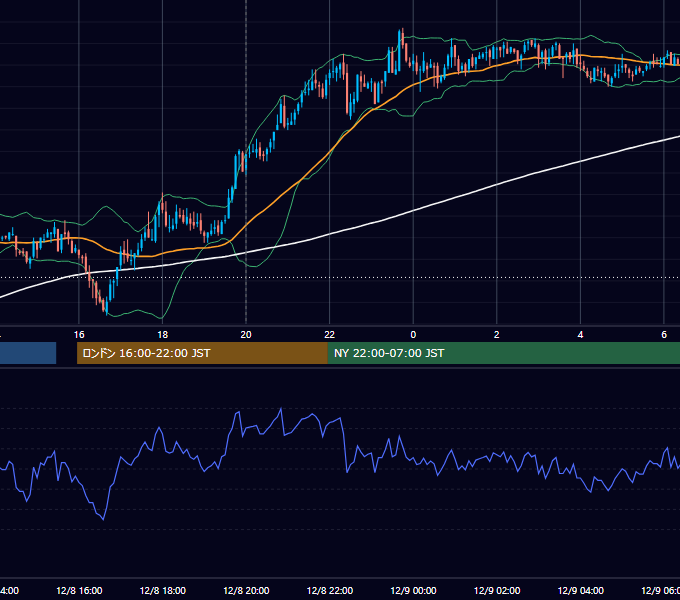Click the London 16:00-22:00 JST session bar

(x=202, y=353)
